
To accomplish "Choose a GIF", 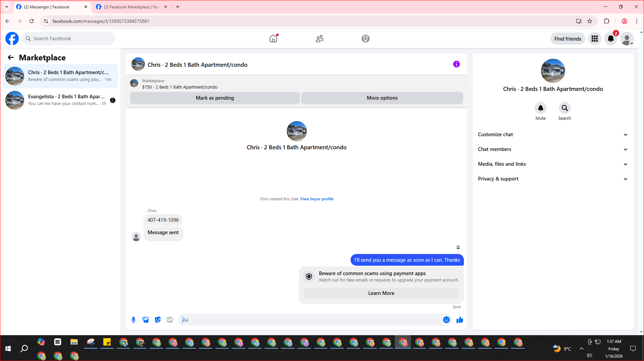I will point(170,320).
